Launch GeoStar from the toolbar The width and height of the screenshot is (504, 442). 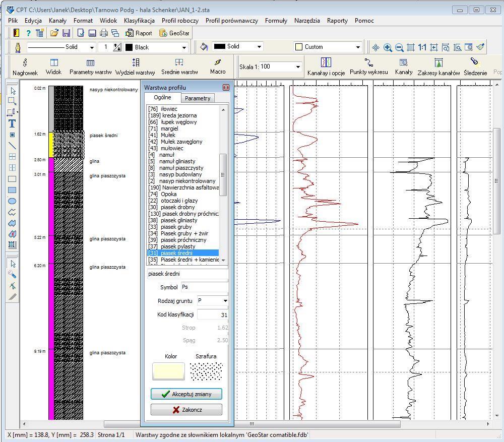click(x=174, y=33)
